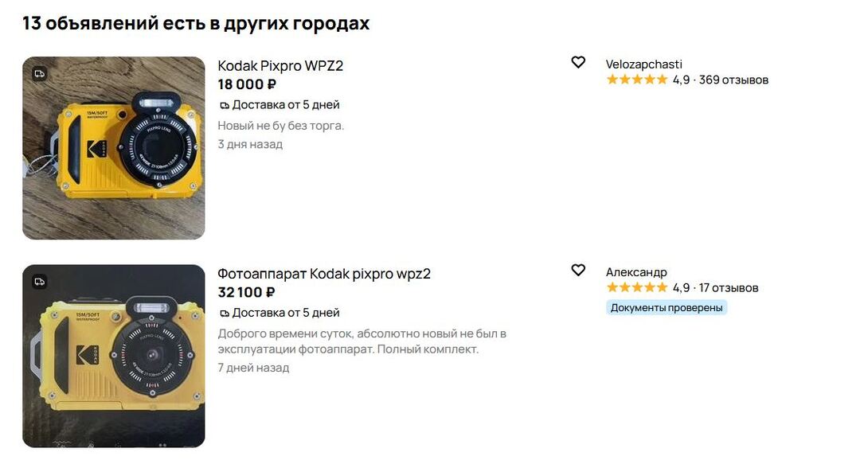The width and height of the screenshot is (868, 464).
Task: Open seller profile Velozapchasti
Action: (x=643, y=64)
